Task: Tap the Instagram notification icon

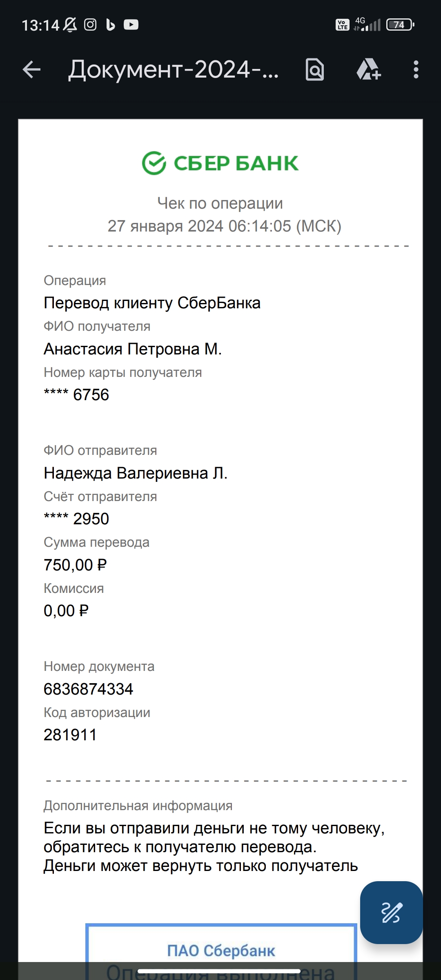Action: [90, 25]
